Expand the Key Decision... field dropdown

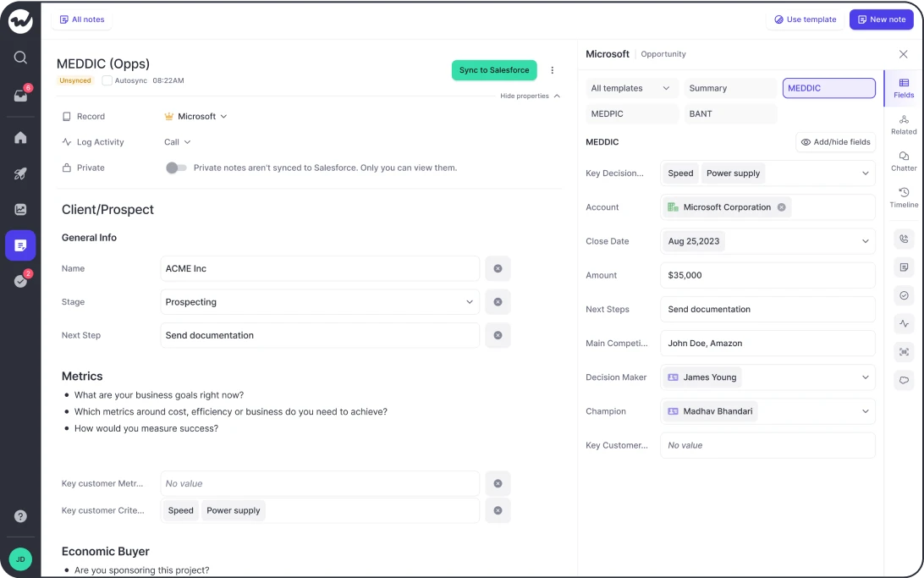click(x=865, y=173)
